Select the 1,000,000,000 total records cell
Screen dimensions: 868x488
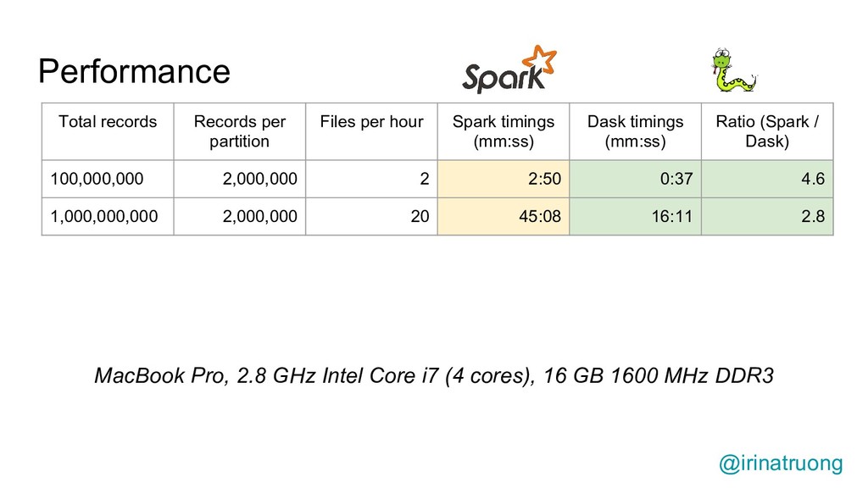pos(108,216)
